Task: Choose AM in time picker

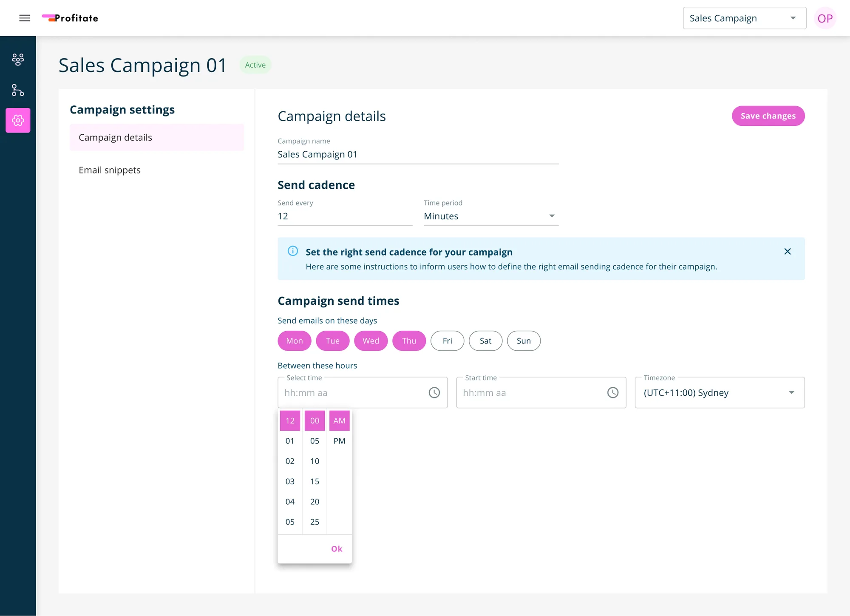Action: coord(339,420)
